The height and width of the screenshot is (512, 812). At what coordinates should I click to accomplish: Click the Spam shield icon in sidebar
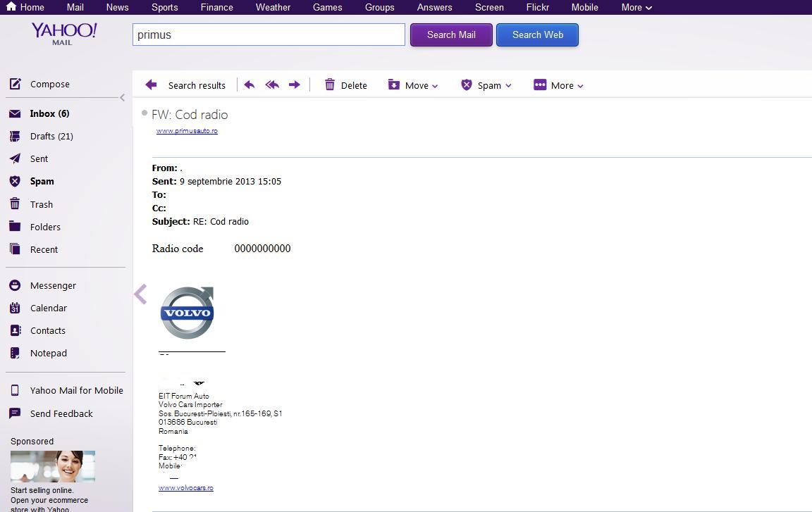15,182
